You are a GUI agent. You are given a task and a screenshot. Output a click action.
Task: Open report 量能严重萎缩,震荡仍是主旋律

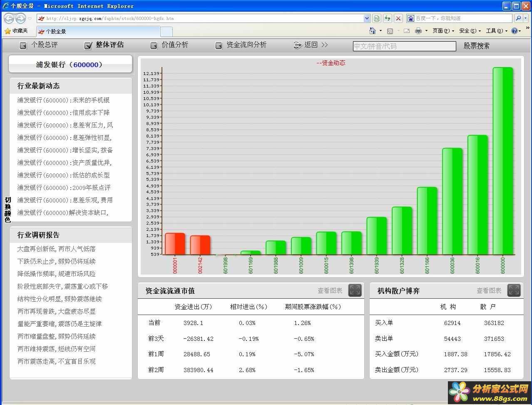[60, 324]
